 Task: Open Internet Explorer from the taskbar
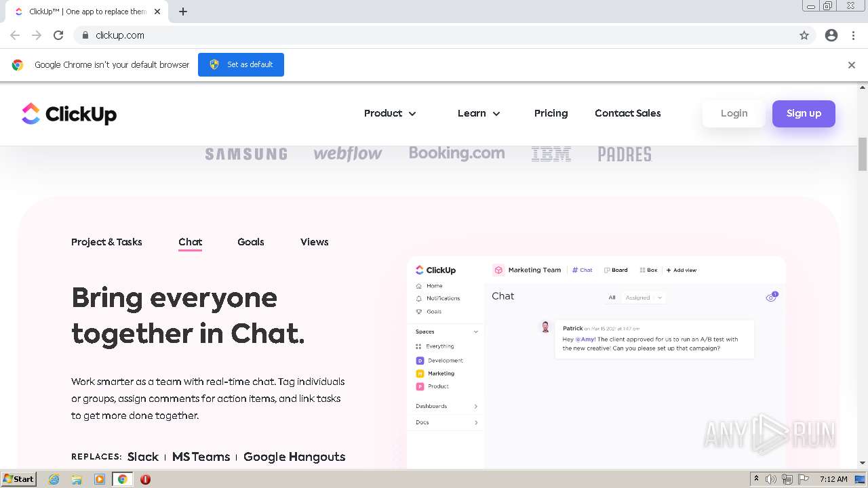[x=54, y=479]
